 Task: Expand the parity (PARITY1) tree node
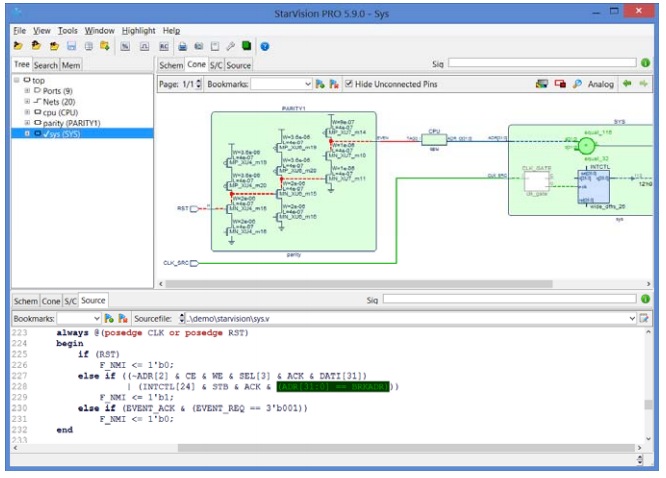click(27, 123)
